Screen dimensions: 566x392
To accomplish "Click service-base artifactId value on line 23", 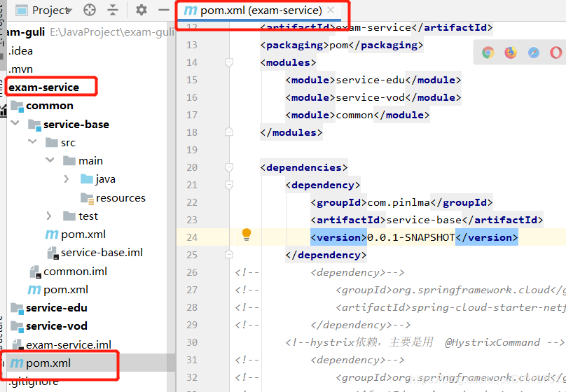I will coord(424,220).
